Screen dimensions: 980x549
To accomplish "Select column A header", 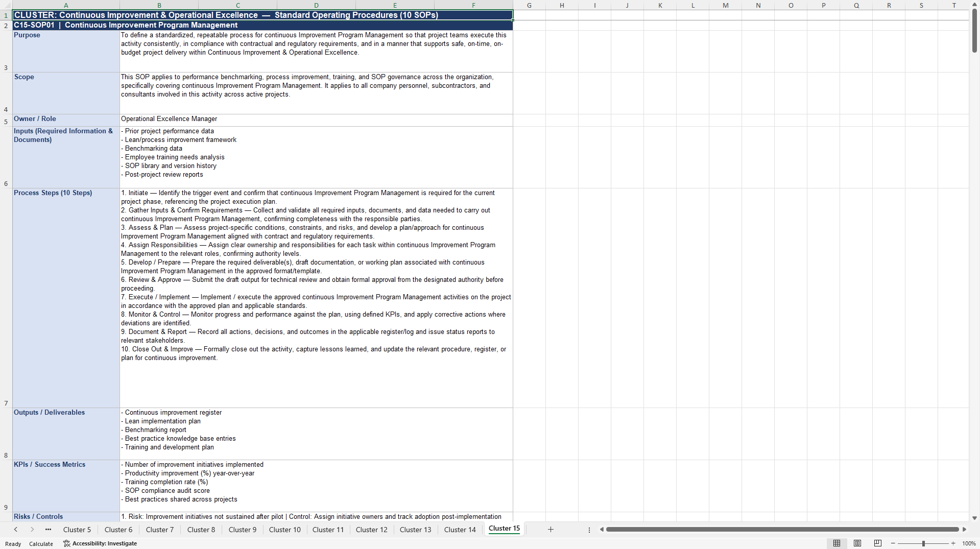I will coord(66,5).
